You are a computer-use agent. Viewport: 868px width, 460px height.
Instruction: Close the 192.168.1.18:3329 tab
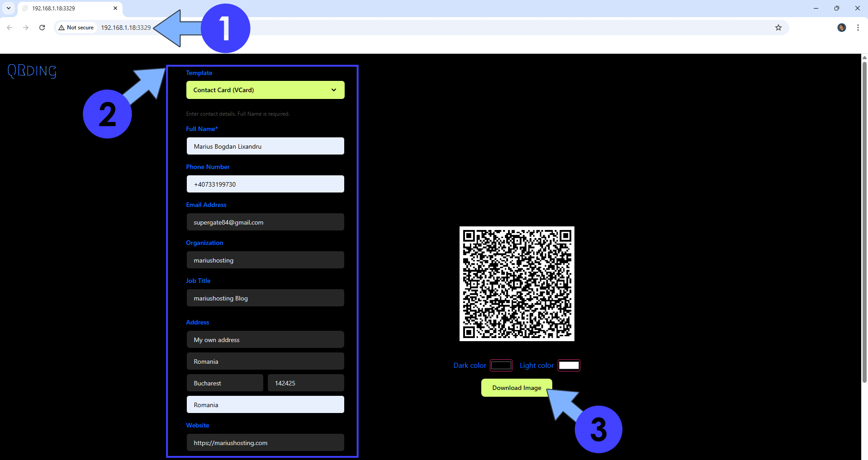115,8
